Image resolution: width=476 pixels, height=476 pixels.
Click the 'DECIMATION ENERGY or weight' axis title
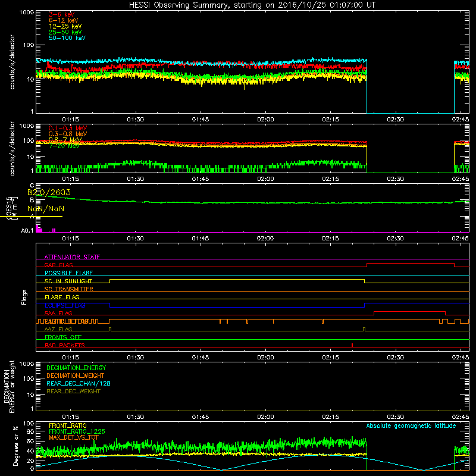(9, 386)
